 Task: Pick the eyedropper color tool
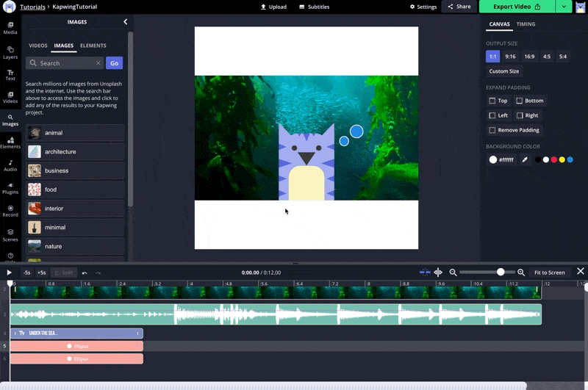coord(525,159)
